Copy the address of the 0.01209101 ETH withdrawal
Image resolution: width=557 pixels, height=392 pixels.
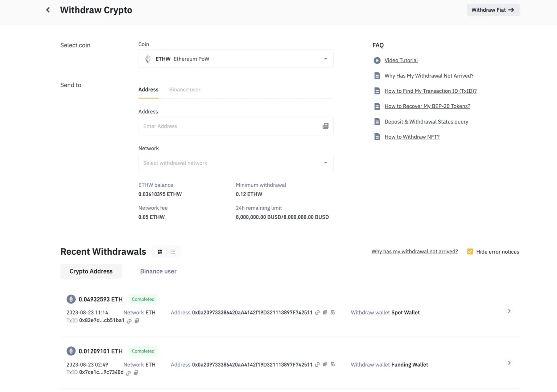pos(325,364)
